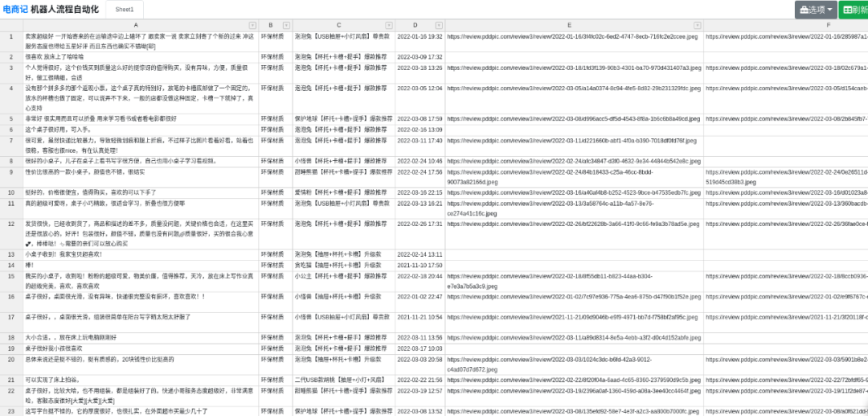The image size is (868, 416).
Task: Select the review cell '棒!' in row 14
Action: [x=141, y=265]
